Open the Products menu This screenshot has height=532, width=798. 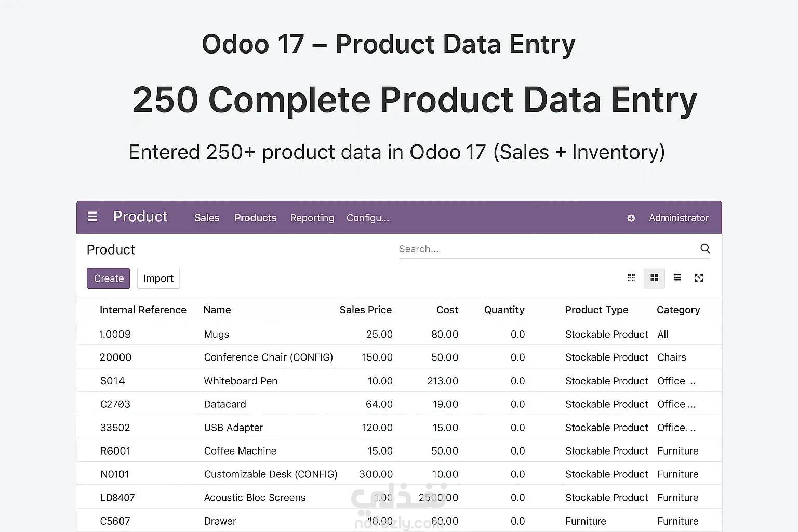click(255, 218)
